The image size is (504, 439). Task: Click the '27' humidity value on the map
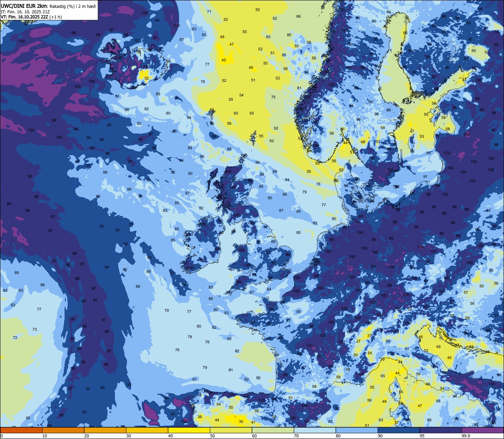(x=358, y=341)
